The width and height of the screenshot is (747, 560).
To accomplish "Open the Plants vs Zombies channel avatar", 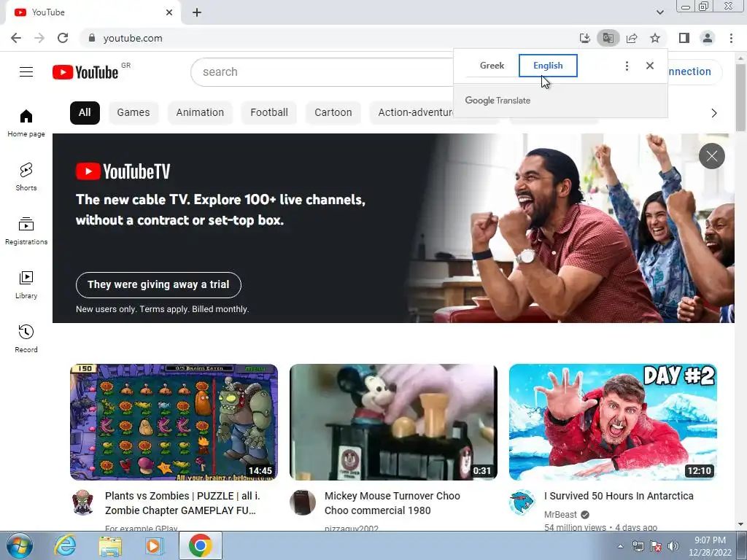I will [x=83, y=502].
